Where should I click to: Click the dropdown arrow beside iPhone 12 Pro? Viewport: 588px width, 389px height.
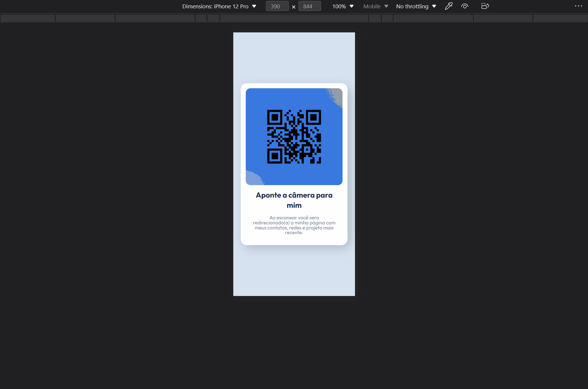254,6
